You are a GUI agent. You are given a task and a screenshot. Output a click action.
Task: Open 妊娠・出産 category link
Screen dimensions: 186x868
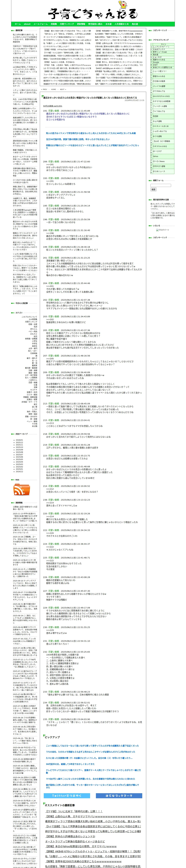click(33, 324)
